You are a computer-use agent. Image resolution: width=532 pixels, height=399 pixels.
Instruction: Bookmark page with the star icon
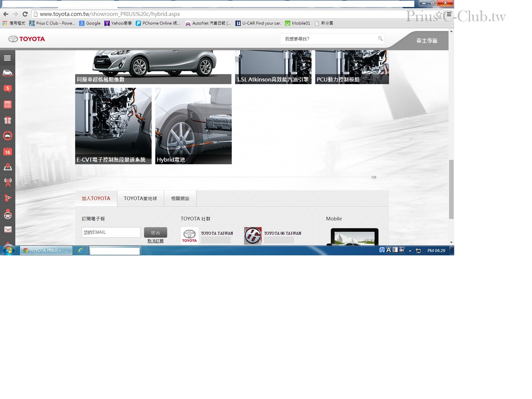439,14
